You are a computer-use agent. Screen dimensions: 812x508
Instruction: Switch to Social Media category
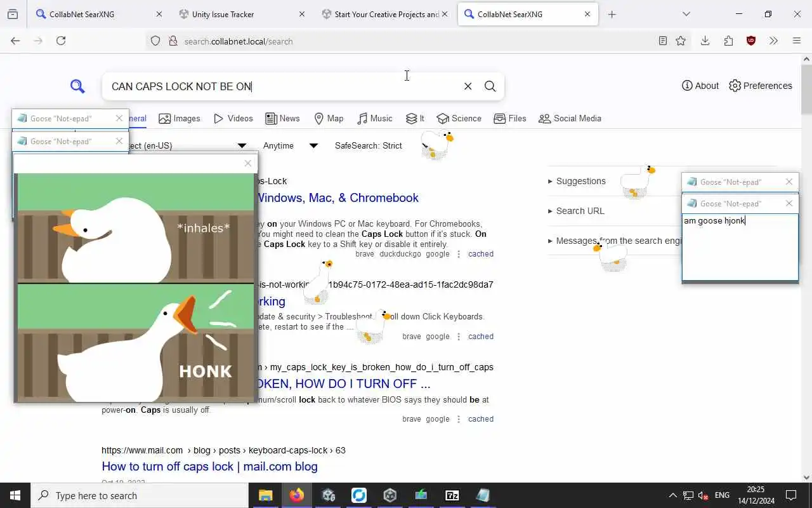click(570, 119)
